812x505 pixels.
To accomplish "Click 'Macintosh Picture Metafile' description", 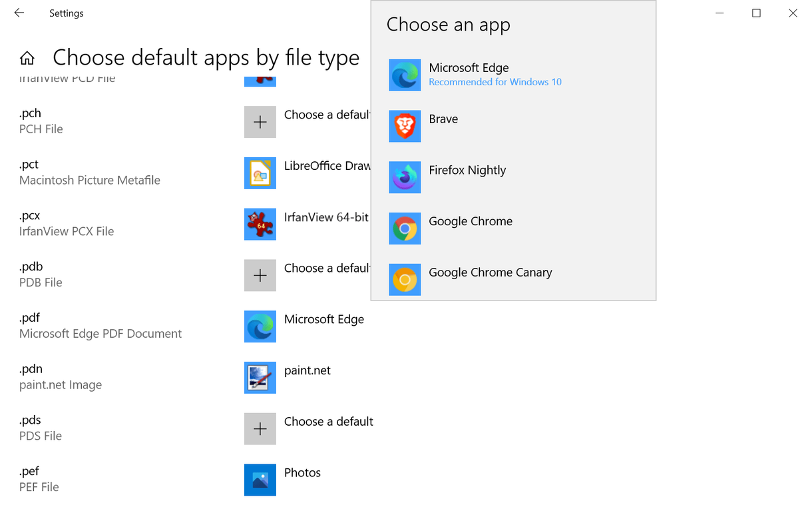I will point(90,181).
